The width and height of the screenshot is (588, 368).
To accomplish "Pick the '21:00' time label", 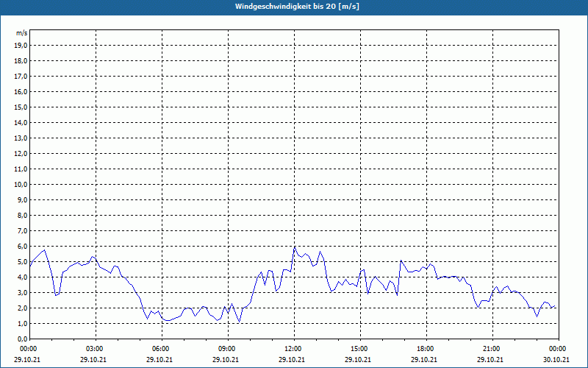I will pyautogui.click(x=492, y=349).
